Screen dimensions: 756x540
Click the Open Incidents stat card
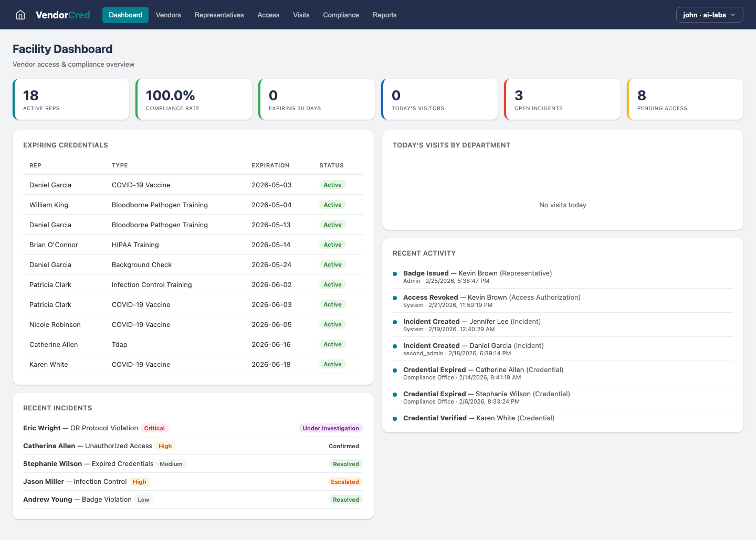pos(562,99)
